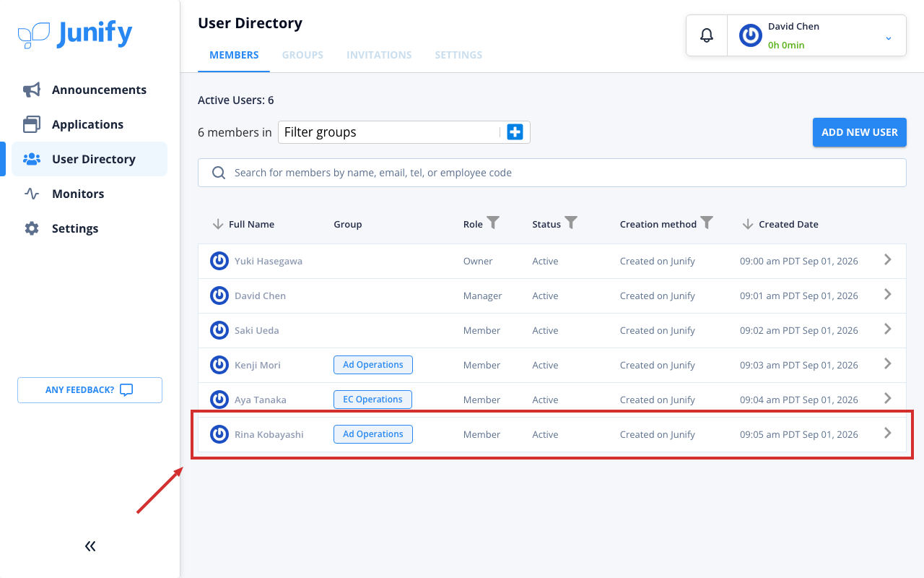Viewport: 924px width, 578px height.
Task: Expand Saki Ueda's row chevron
Action: pyautogui.click(x=888, y=329)
